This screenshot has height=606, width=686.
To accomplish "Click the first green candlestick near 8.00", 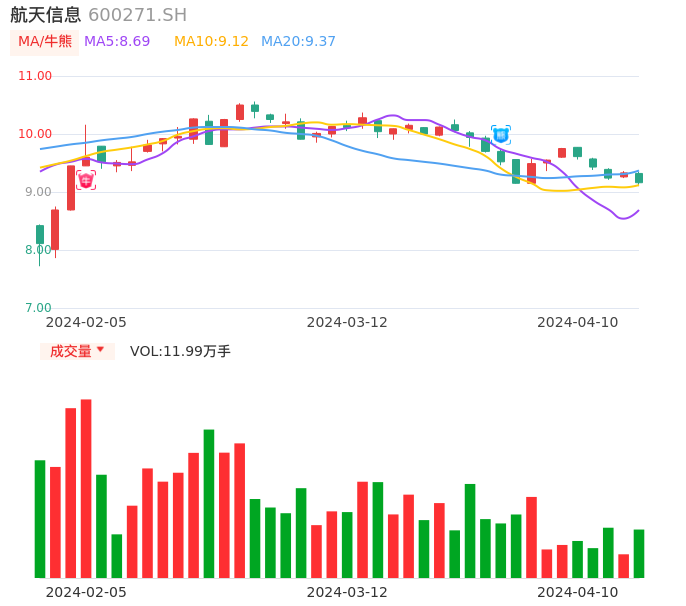I will click(x=40, y=235).
